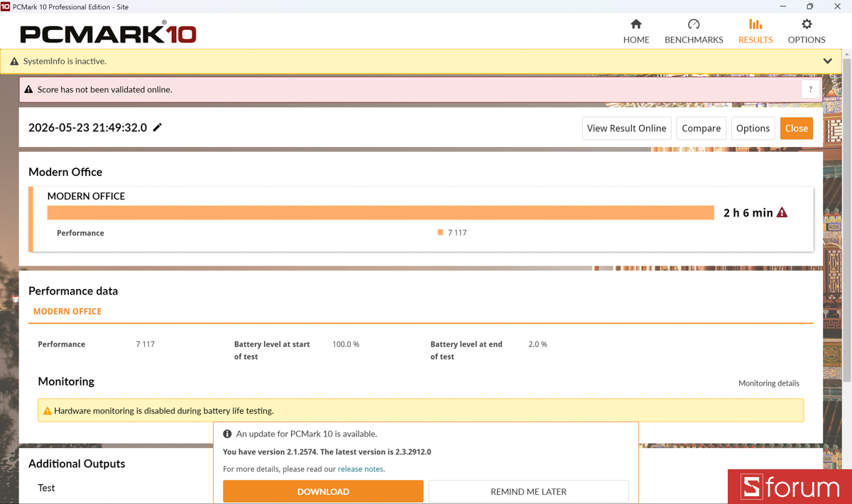Click the score not validated warning icon
This screenshot has width=852, height=504.
[28, 89]
